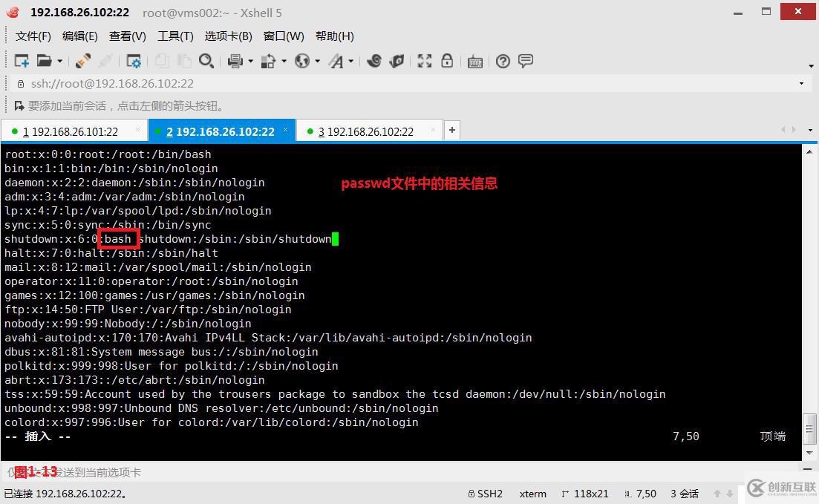Click the Xshell app icon in title bar

coord(13,12)
